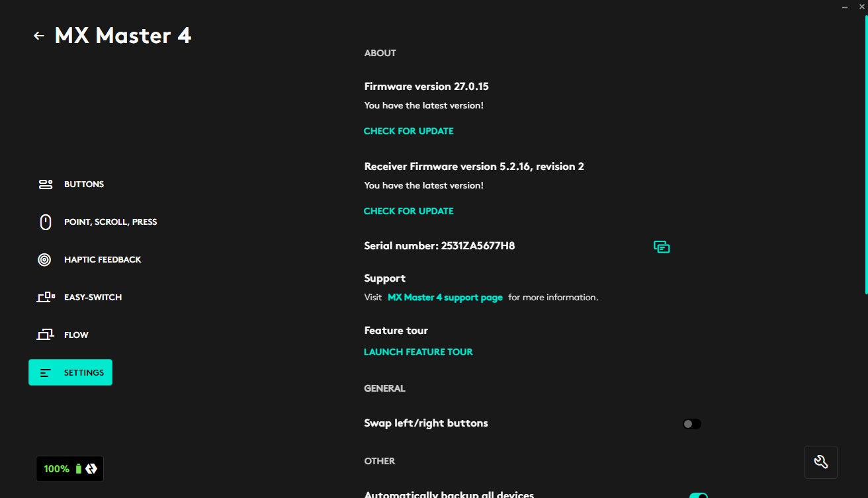
Task: Launch the feature tour
Action: 418,352
